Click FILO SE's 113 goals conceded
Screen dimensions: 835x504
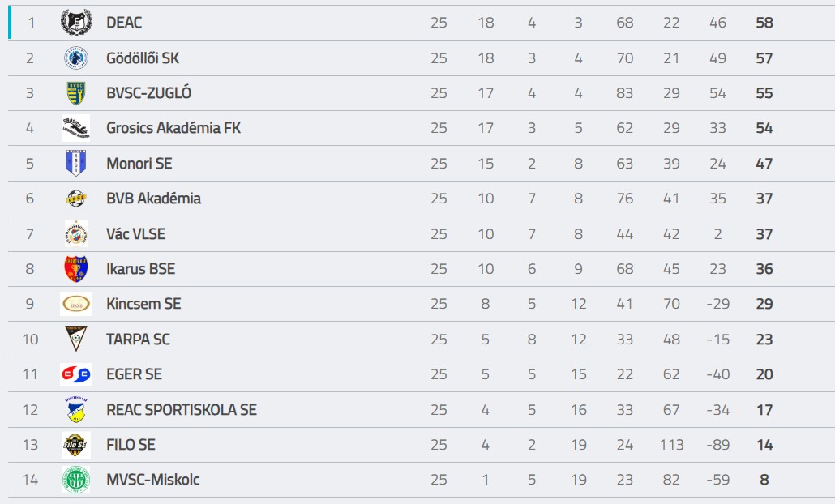point(671,445)
